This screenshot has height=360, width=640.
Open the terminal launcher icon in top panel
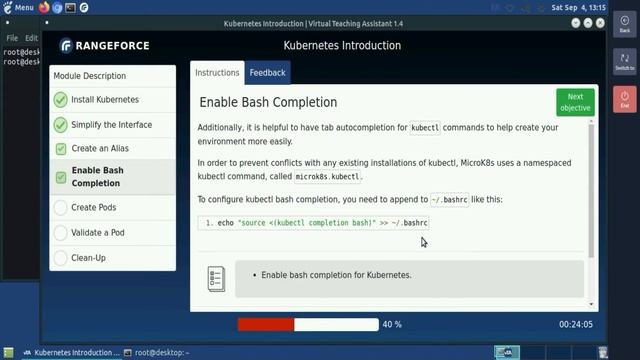click(x=70, y=7)
